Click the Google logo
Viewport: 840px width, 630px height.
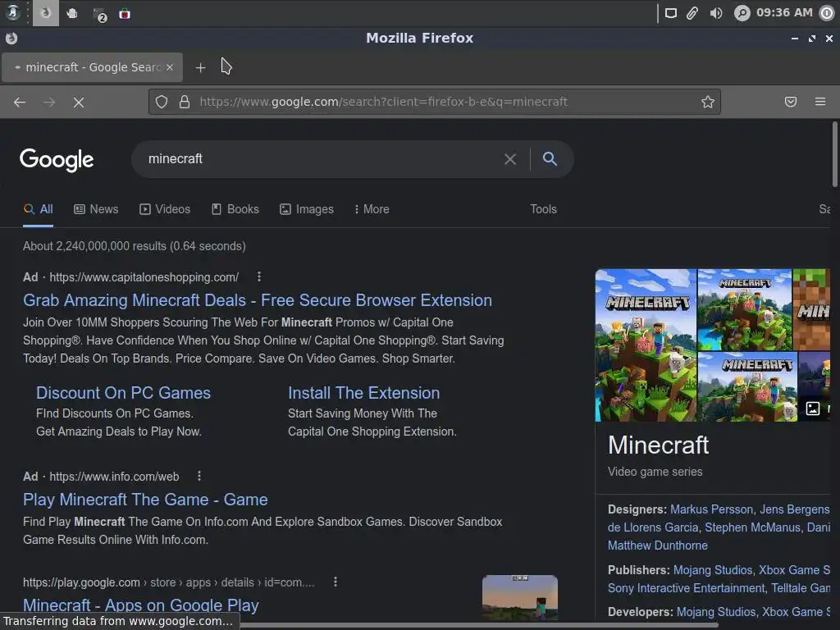pyautogui.click(x=57, y=160)
